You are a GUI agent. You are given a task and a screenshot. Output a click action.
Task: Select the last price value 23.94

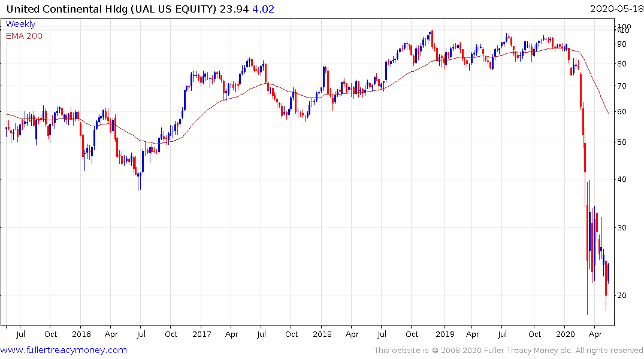[x=234, y=8]
